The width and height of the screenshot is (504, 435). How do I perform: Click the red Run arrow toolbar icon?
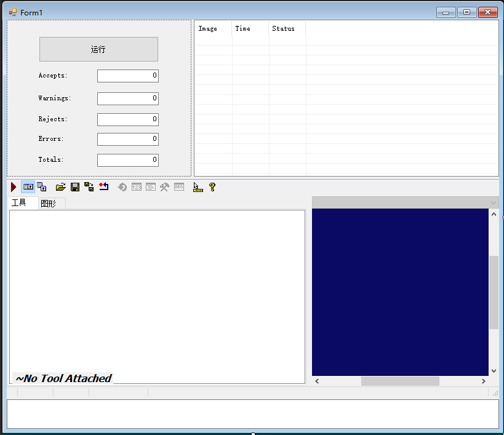click(x=13, y=187)
